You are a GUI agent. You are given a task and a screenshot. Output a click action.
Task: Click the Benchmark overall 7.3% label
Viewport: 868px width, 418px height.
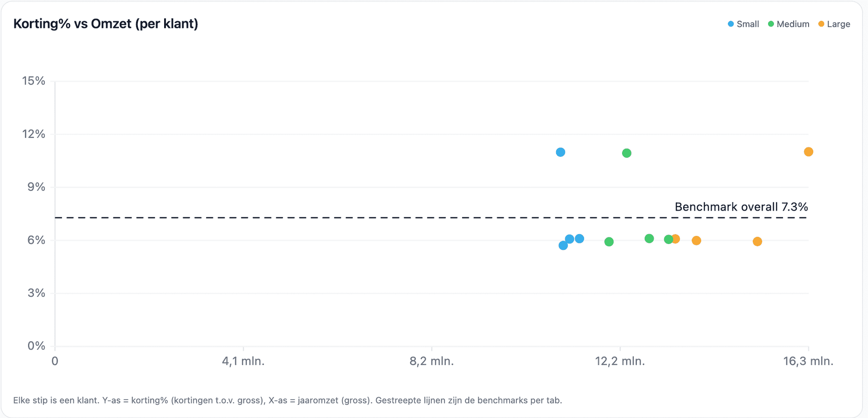coord(741,207)
